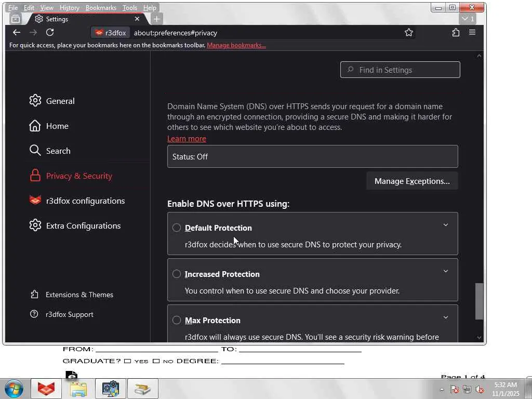The width and height of the screenshot is (532, 399).
Task: Click the settings page scrollbar thumb
Action: coord(479,301)
